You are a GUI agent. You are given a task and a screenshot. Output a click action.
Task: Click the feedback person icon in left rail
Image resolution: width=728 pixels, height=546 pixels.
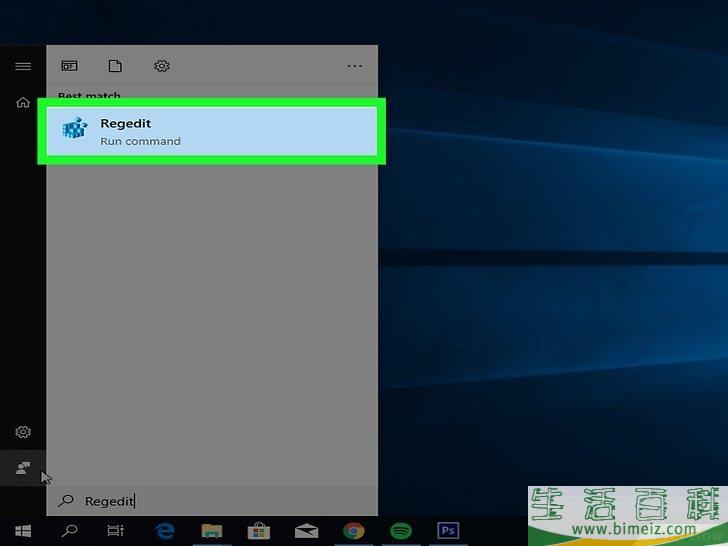tap(22, 468)
